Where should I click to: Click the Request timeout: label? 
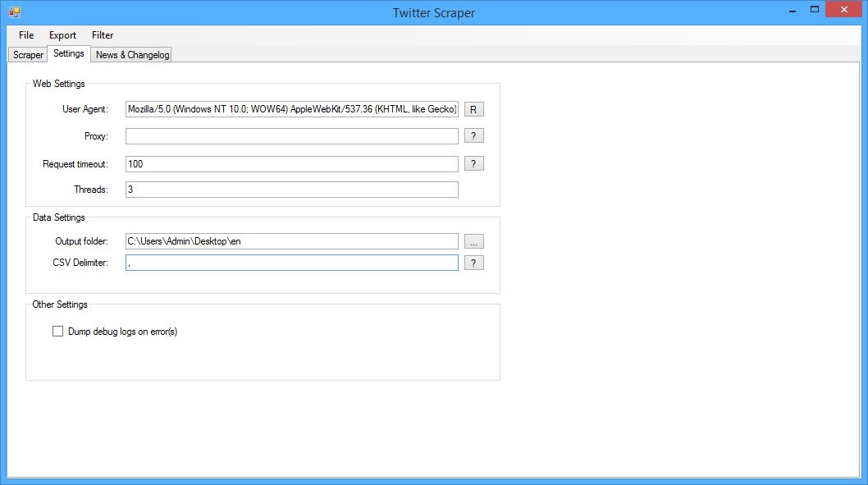coord(75,164)
